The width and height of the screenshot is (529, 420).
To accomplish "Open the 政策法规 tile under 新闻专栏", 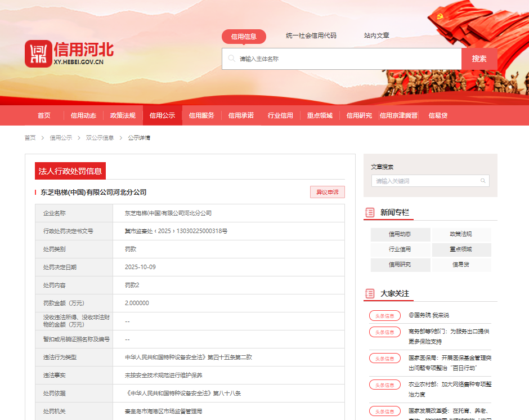I will (461, 234).
